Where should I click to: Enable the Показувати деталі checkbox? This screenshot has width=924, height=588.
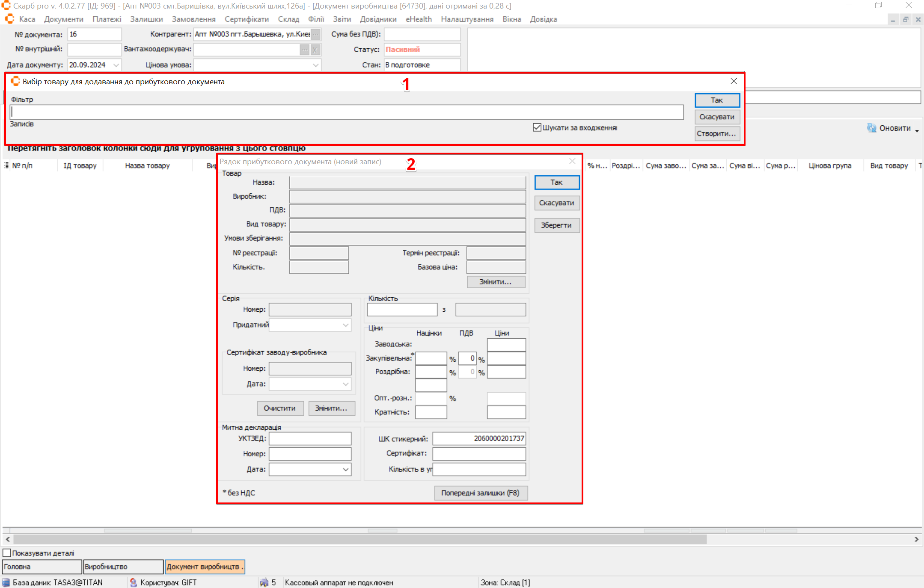tap(7, 553)
